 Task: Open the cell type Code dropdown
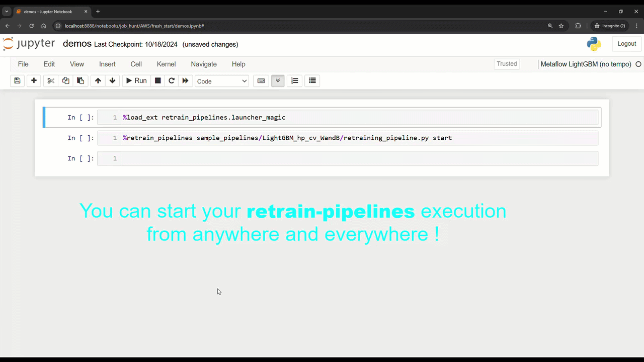(222, 81)
